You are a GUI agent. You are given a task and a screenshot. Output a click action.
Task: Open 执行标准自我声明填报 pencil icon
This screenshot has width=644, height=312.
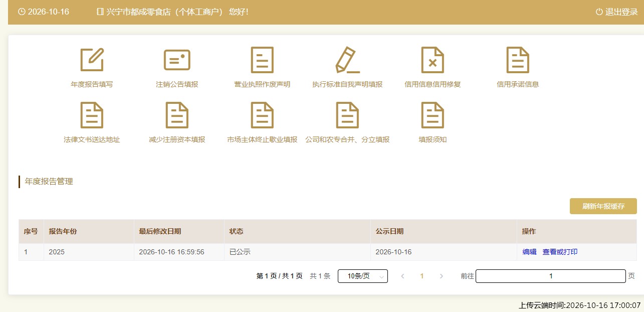coord(347,60)
